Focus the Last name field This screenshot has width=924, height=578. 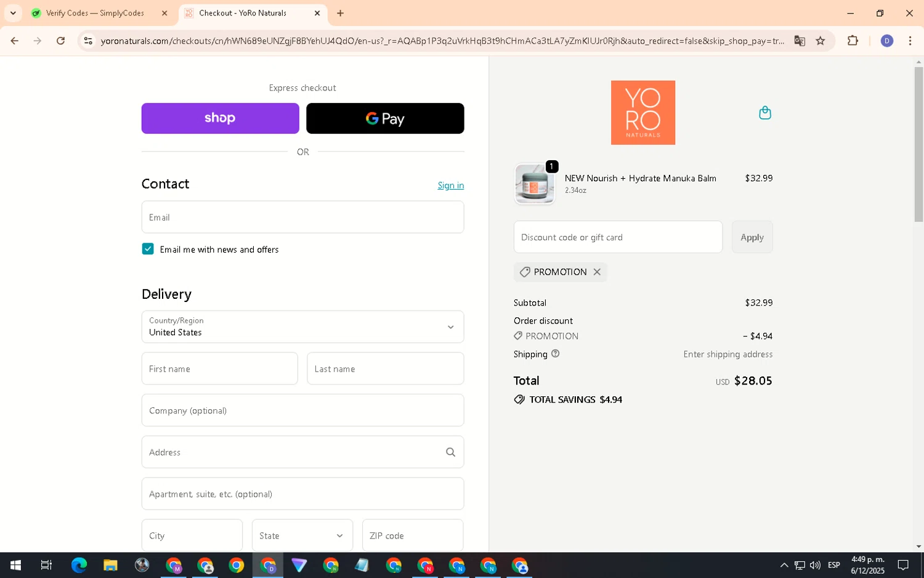pos(386,368)
